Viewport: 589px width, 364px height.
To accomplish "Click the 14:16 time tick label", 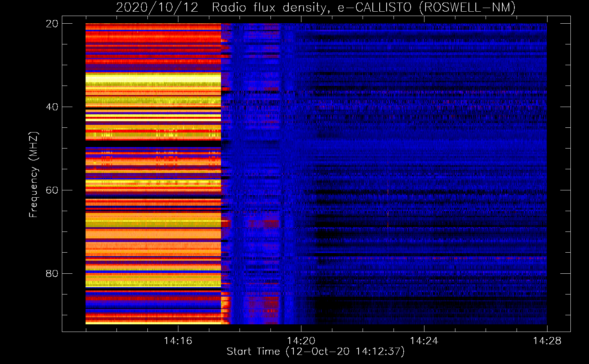I will (x=178, y=341).
